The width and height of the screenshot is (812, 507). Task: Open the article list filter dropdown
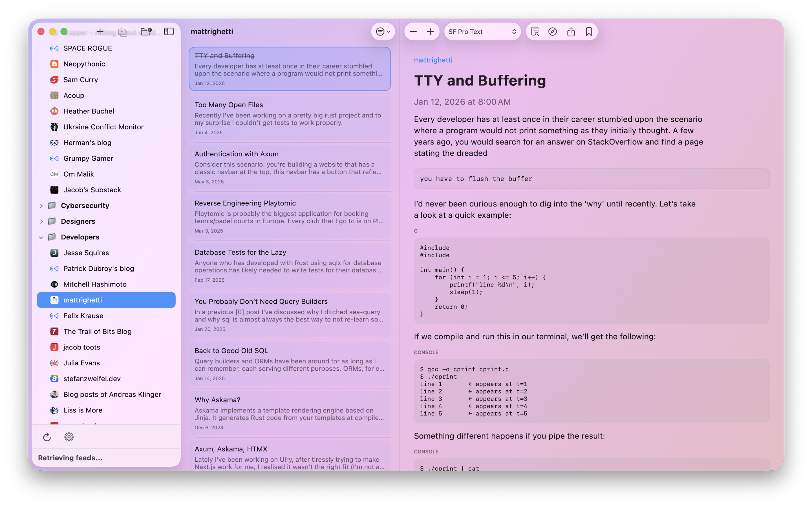pos(383,31)
